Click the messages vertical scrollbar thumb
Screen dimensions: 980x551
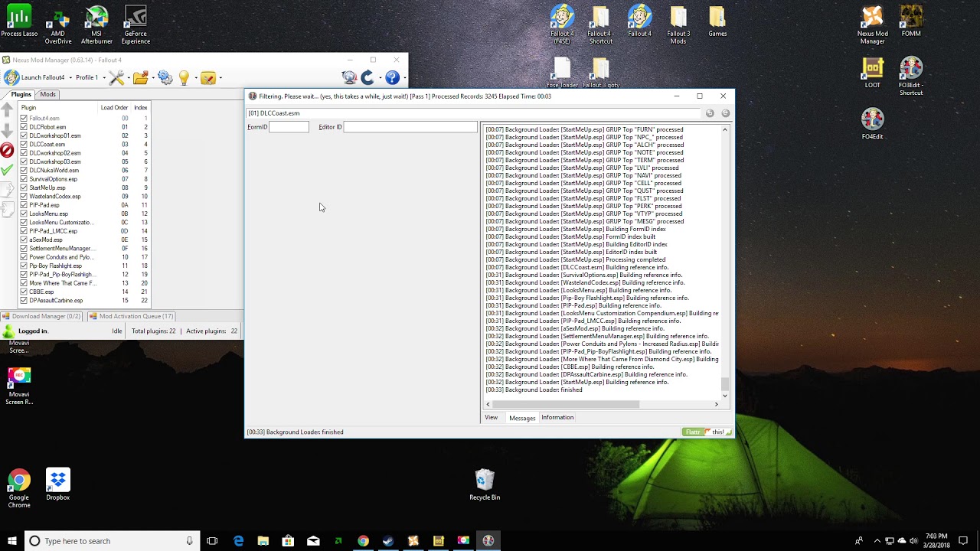724,383
